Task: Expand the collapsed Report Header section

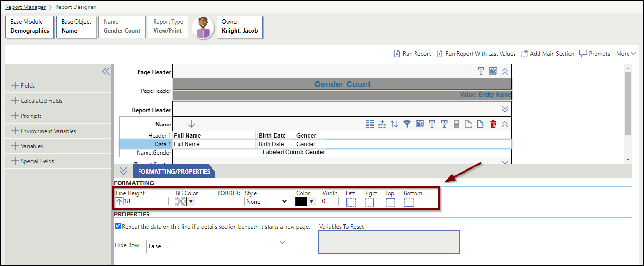Action: (x=505, y=109)
